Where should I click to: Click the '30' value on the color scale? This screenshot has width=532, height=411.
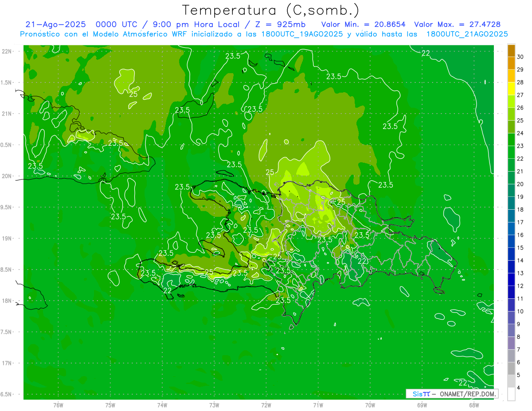tap(520, 57)
